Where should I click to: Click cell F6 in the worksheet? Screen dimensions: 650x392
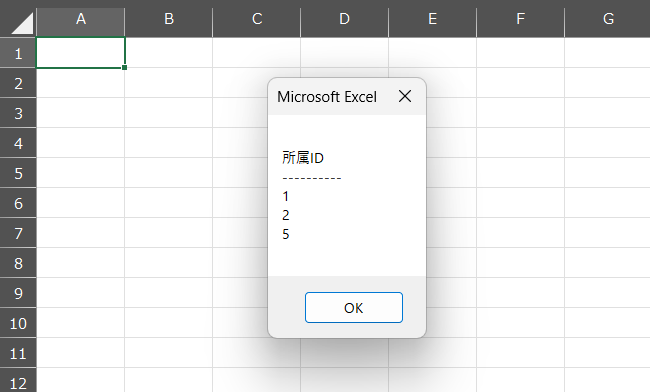pos(520,203)
